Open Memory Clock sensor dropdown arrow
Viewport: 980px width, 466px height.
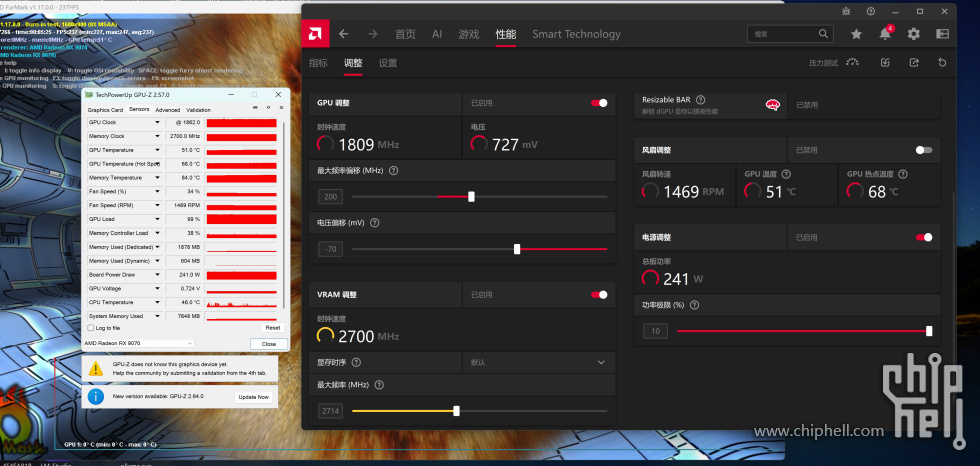click(158, 136)
